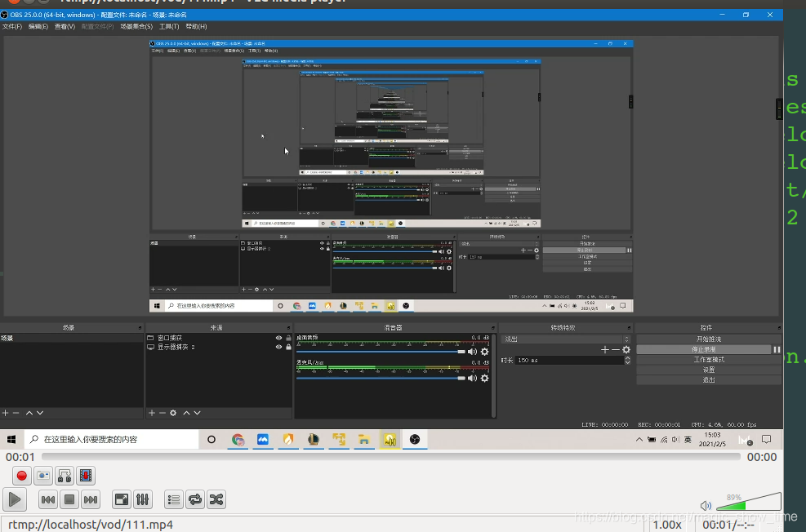Open 麦克风/Aux settings gear

coord(484,379)
